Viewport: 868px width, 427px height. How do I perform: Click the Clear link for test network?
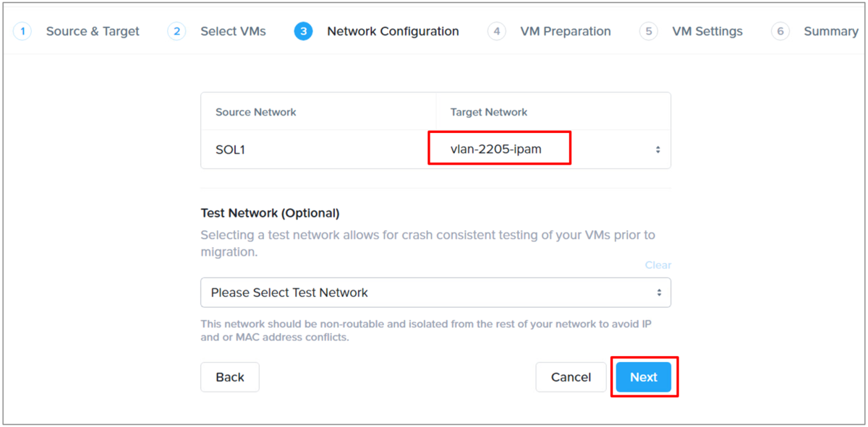658,265
